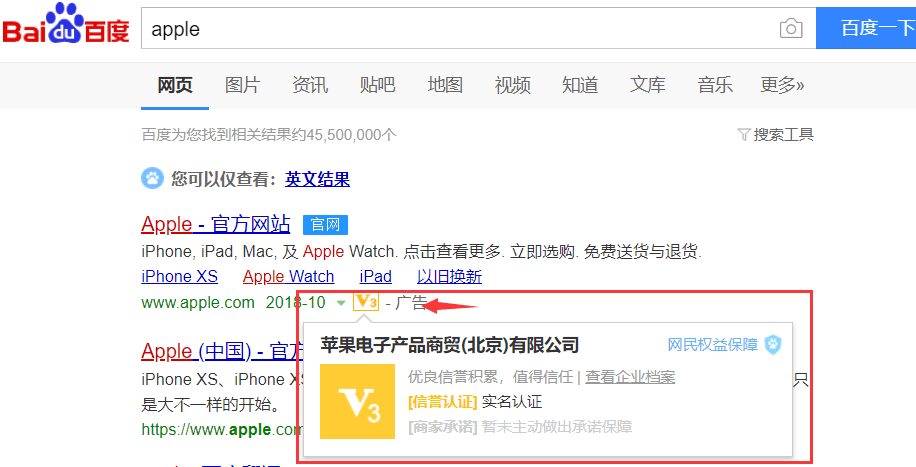The image size is (916, 467).
Task: Open the 资讯 tab
Action: 310,85
